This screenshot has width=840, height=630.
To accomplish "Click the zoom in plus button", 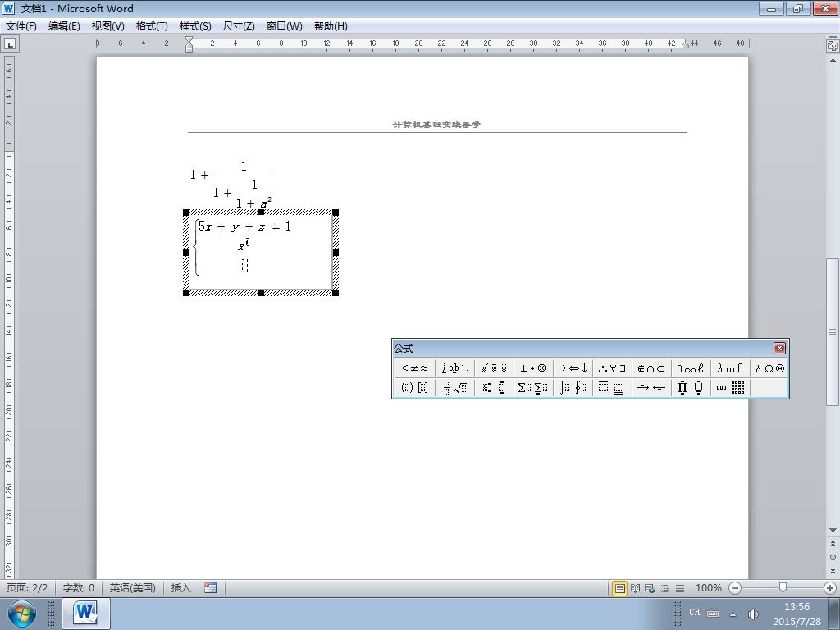I will (x=830, y=588).
